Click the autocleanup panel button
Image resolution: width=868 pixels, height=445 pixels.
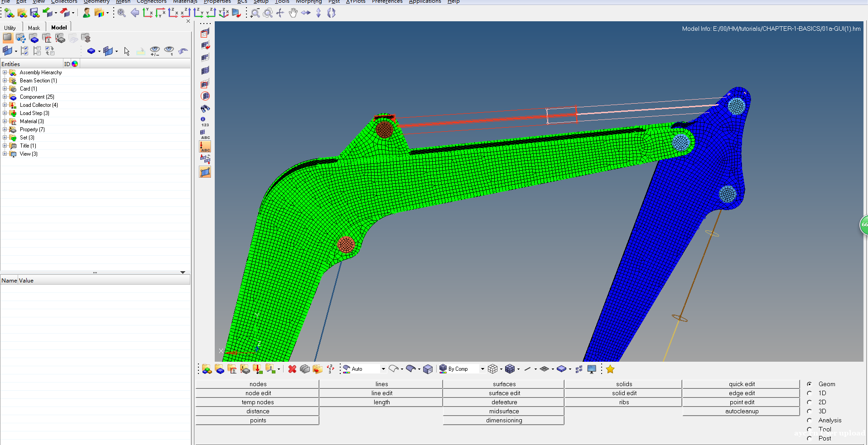pos(741,411)
